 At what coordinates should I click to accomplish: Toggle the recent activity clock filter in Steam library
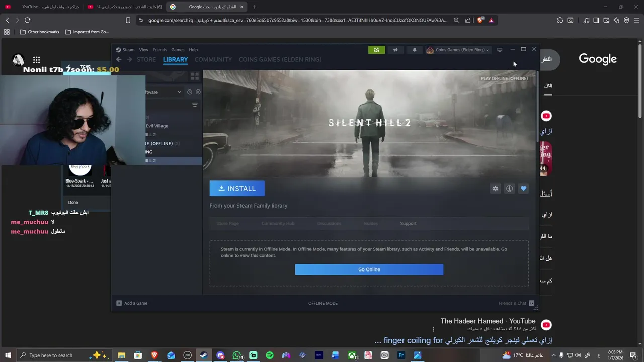click(x=190, y=92)
